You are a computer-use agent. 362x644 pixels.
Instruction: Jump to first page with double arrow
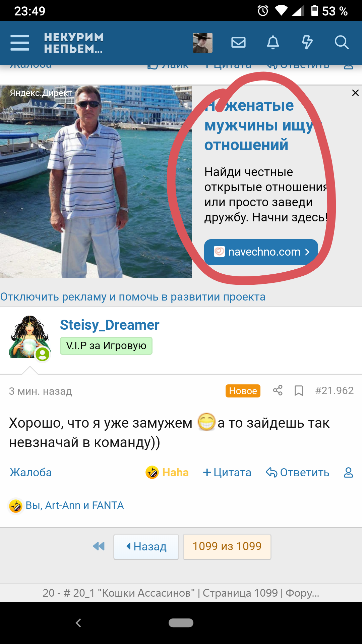tap(99, 546)
